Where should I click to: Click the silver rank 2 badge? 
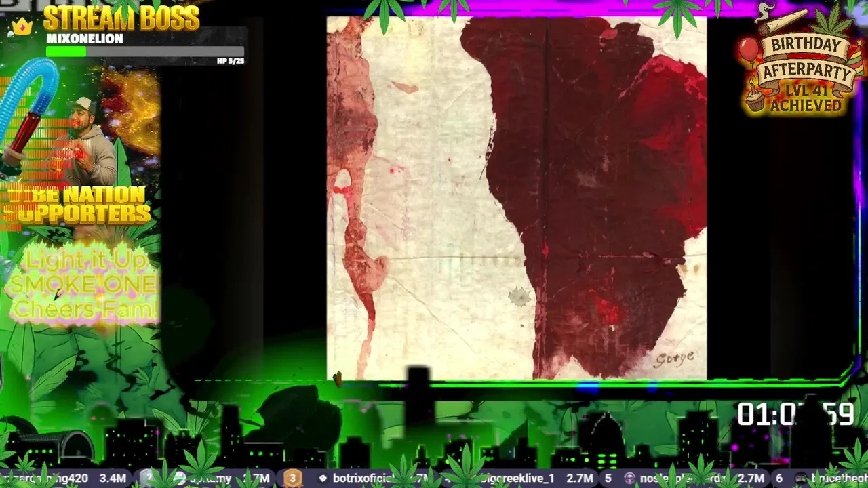(149, 479)
